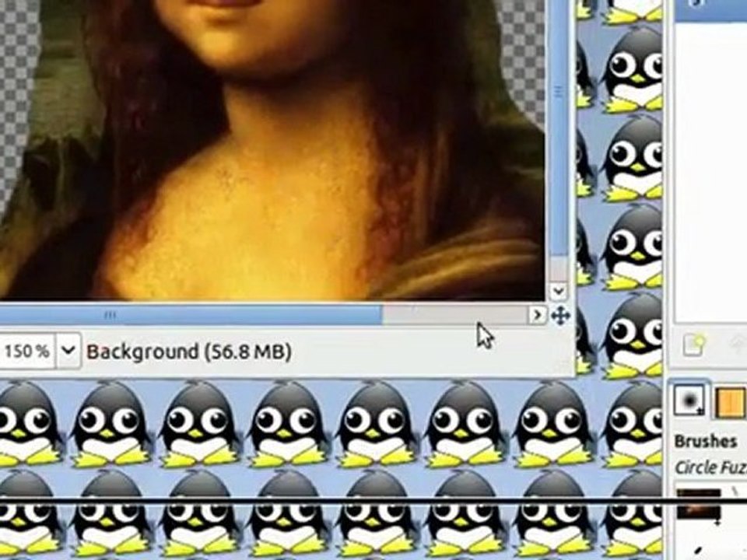Image resolution: width=747 pixels, height=560 pixels.
Task: Switch to the orange patterns tab
Action: coord(731,403)
